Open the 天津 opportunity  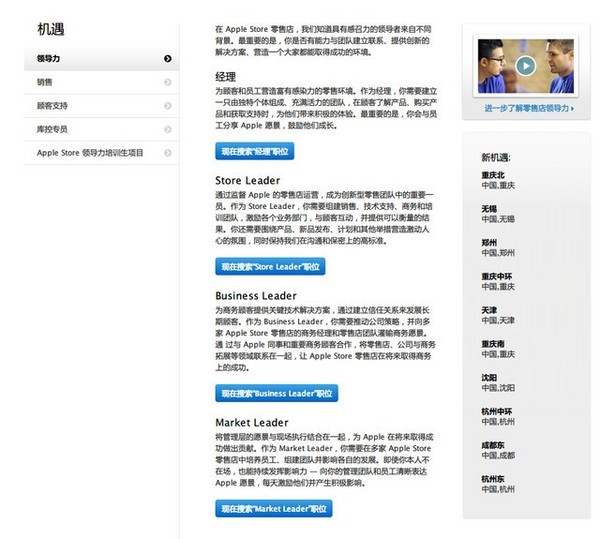tap(489, 310)
